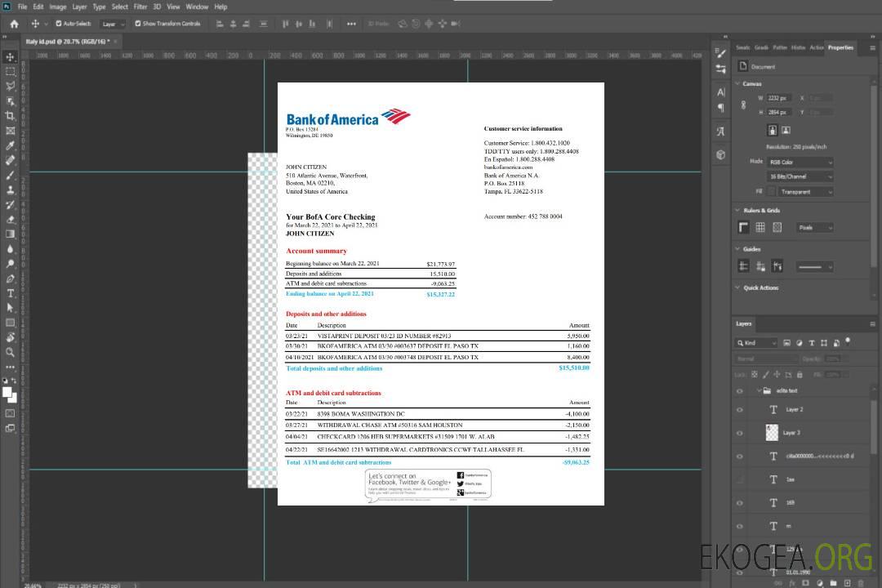Open the guide line style dropdown
This screenshot has width=882, height=588.
814,267
